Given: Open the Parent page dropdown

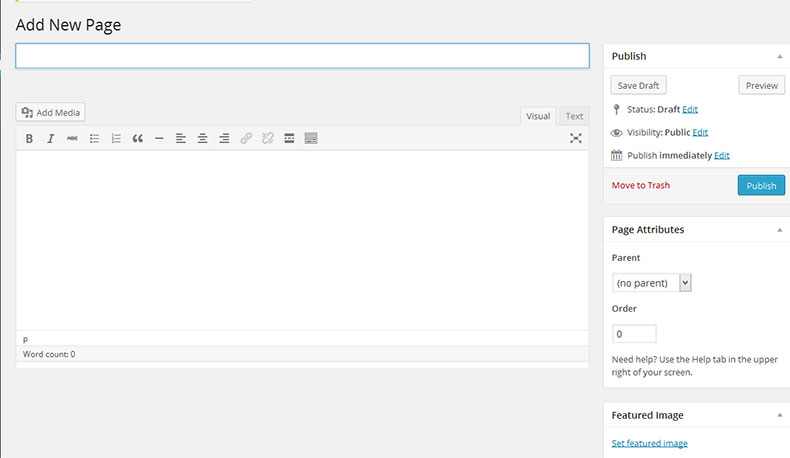Looking at the screenshot, I should click(x=651, y=283).
